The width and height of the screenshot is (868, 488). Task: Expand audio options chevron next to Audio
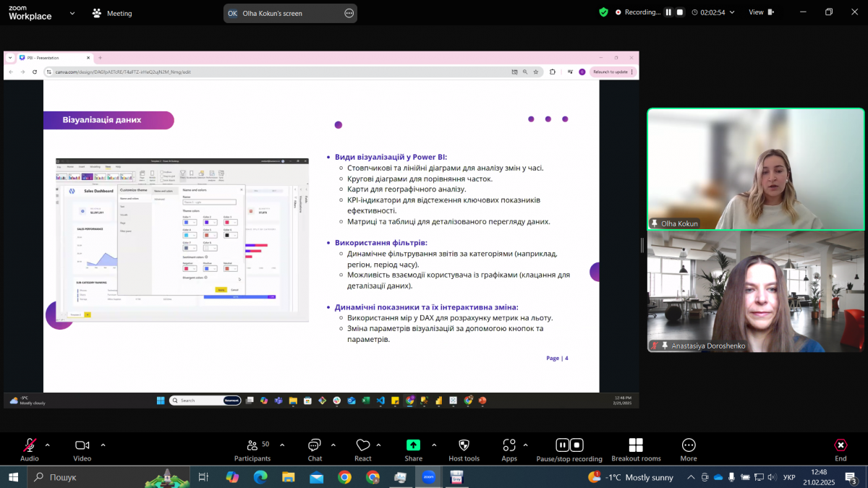(x=48, y=445)
